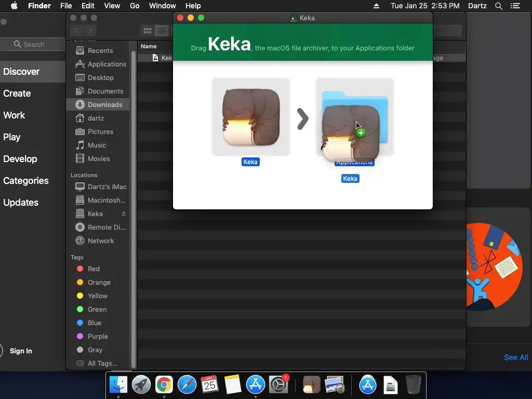Open the Edit menu
532x399 pixels.
(88, 6)
